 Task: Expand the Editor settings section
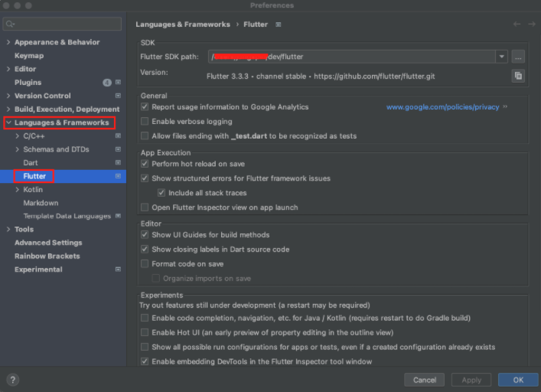pyautogui.click(x=8, y=69)
